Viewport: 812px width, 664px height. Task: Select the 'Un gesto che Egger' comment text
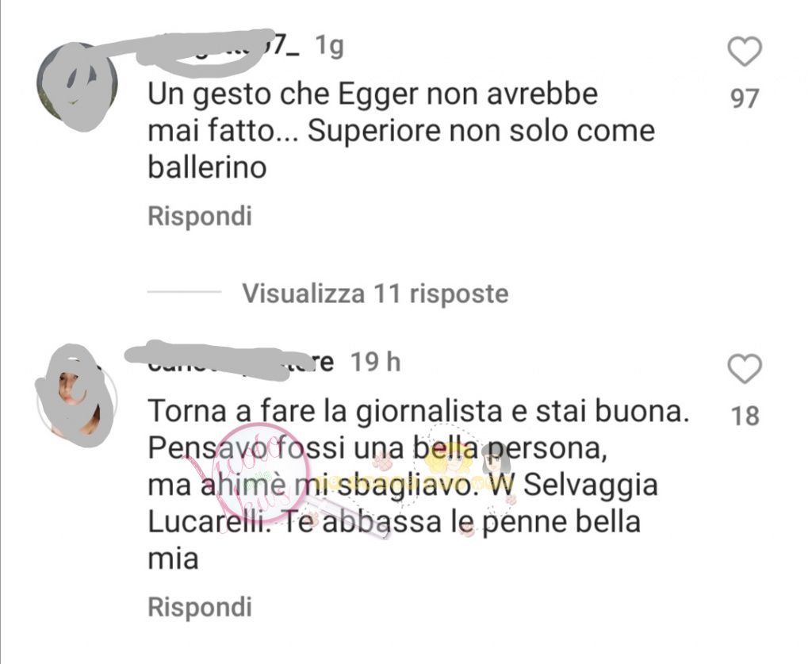401,131
